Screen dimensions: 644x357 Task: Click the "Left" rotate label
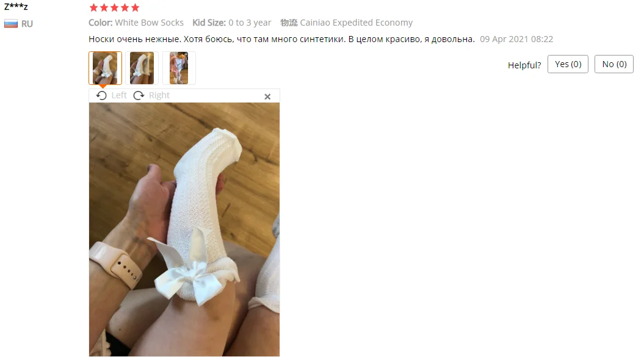point(119,95)
